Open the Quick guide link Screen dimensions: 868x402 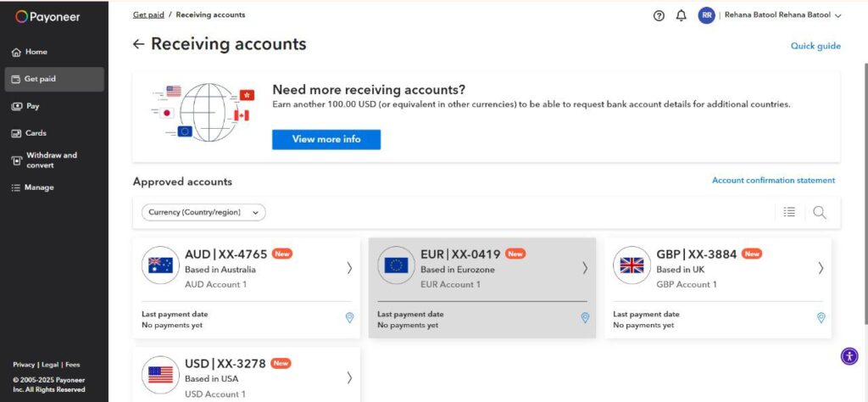tap(815, 46)
